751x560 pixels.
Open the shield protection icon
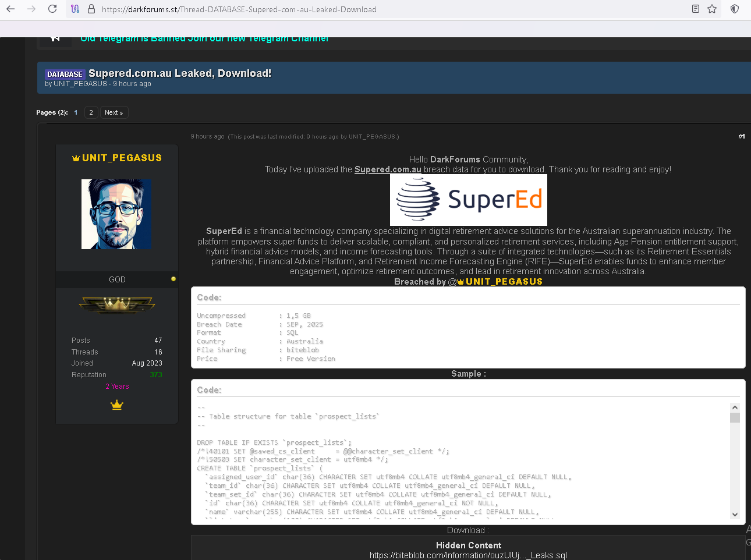point(735,9)
